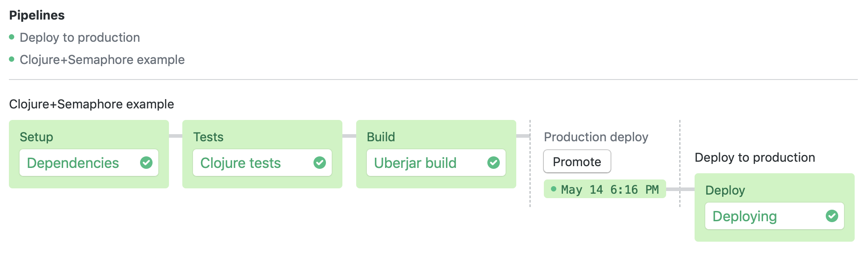Click the Promote button
868x259 pixels.
tap(577, 162)
